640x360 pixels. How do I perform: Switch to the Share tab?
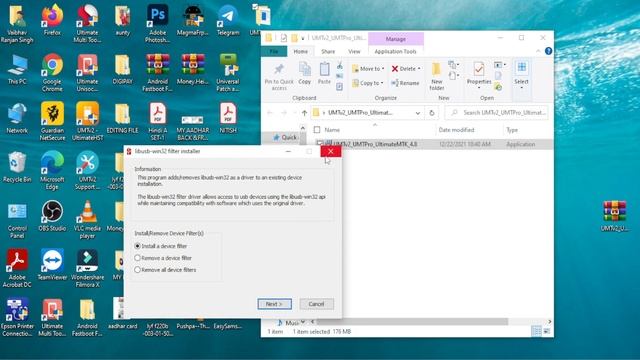[328, 51]
